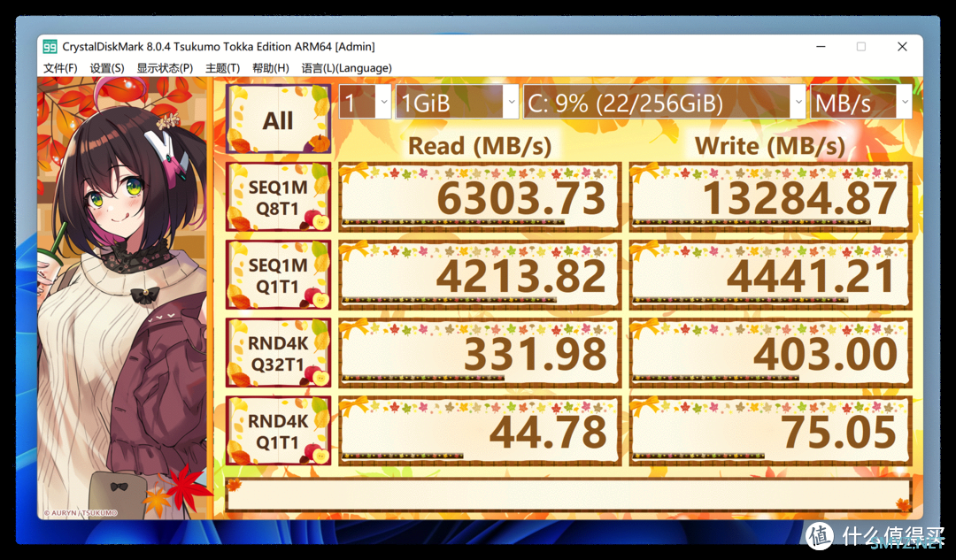Click the CrystalDiskMark app icon in title bar
This screenshot has height=560, width=956.
pyautogui.click(x=50, y=47)
